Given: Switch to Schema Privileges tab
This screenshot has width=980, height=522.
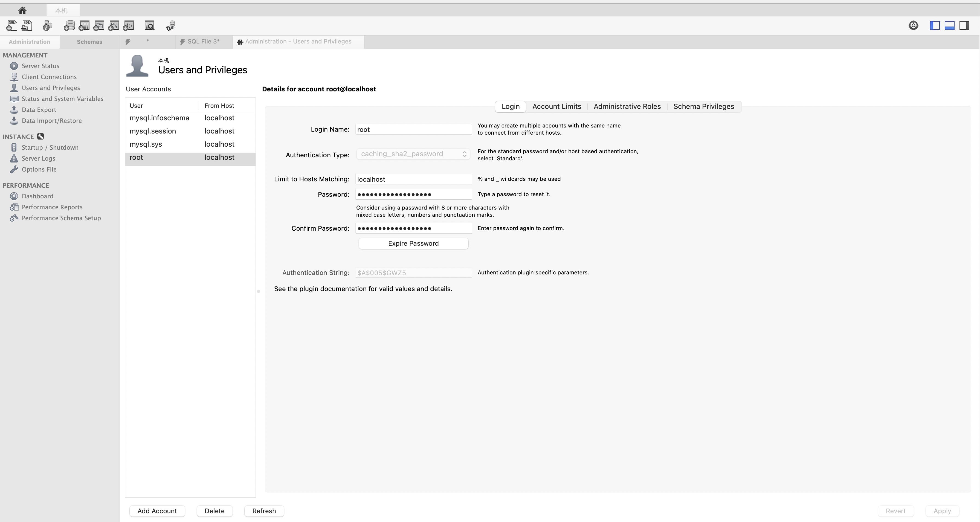Looking at the screenshot, I should pos(703,106).
